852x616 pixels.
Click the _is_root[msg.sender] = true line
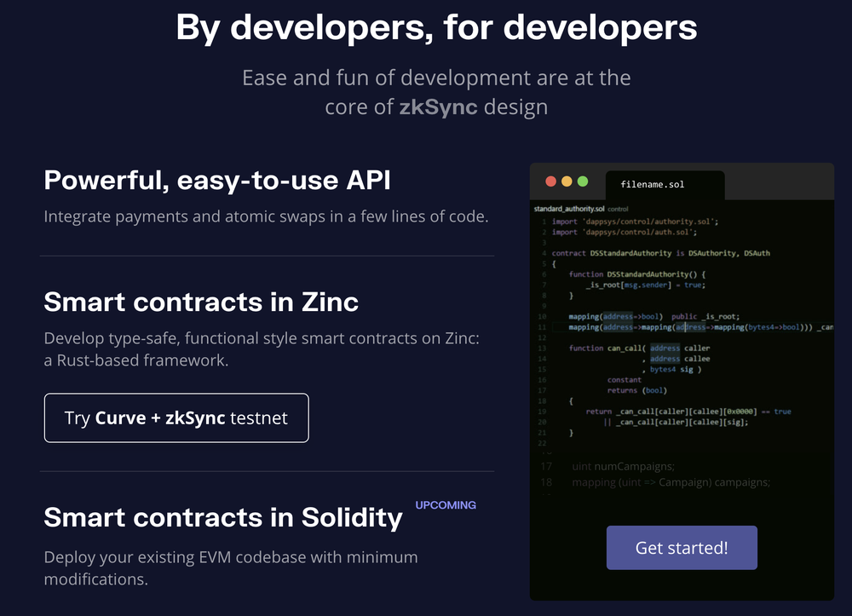[x=646, y=285]
